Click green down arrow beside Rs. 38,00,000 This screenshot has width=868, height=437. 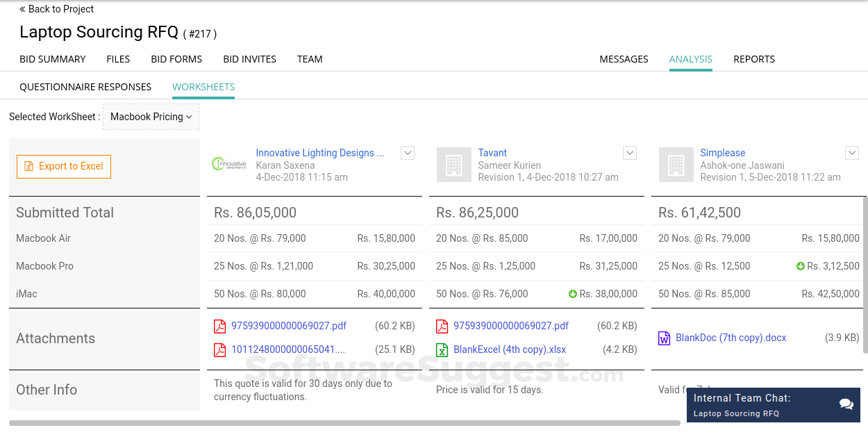click(x=573, y=294)
